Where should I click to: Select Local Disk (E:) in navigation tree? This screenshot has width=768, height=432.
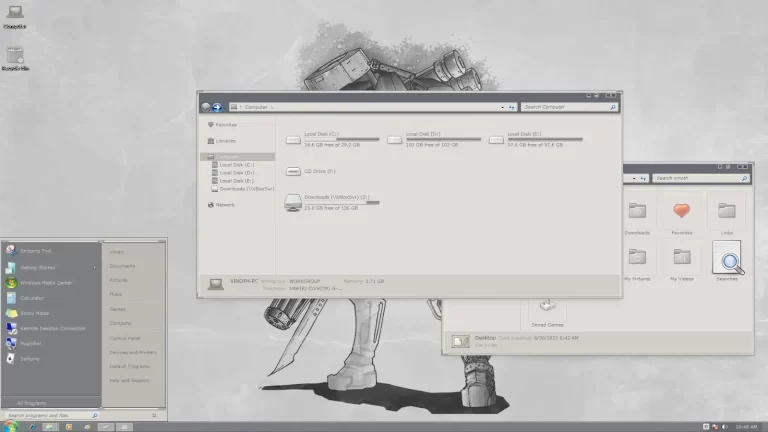pos(233,181)
